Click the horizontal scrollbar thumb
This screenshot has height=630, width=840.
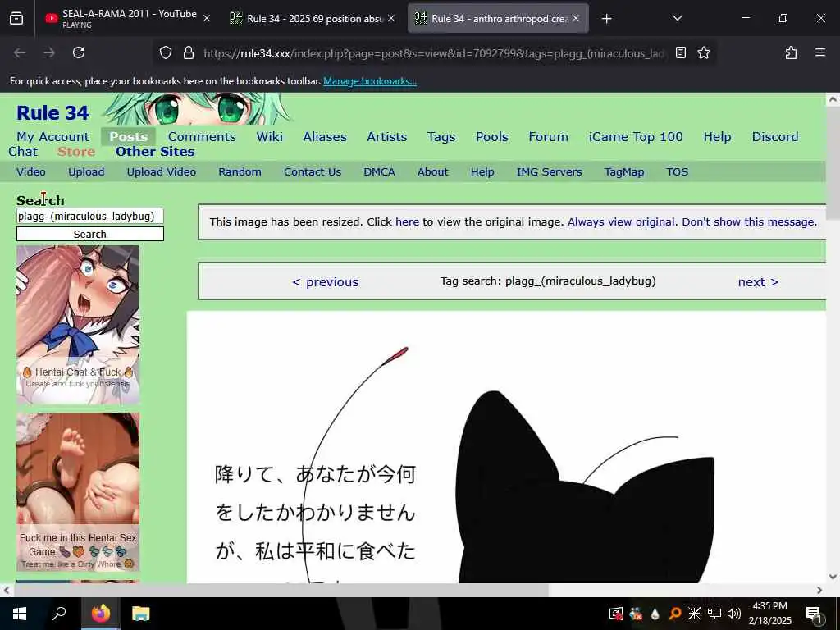281,590
